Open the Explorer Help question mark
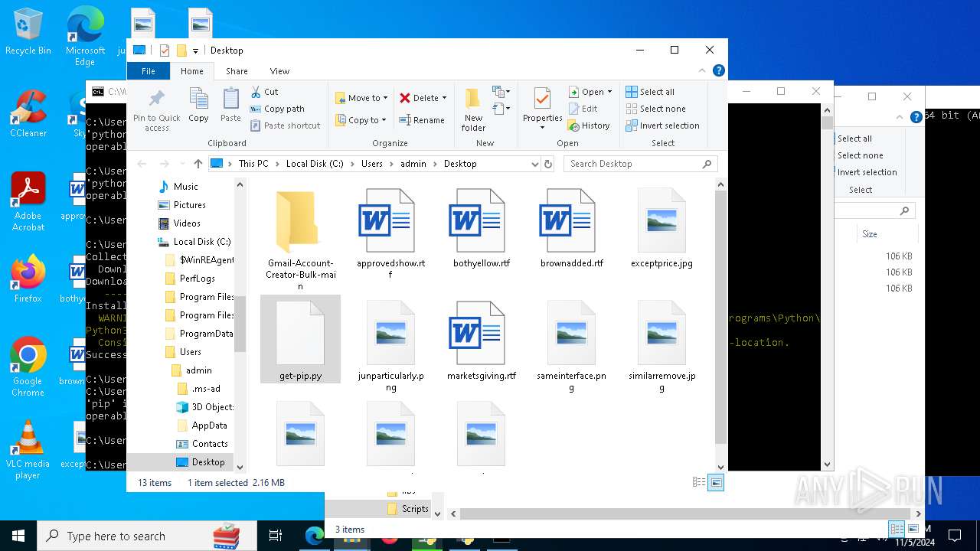 719,70
